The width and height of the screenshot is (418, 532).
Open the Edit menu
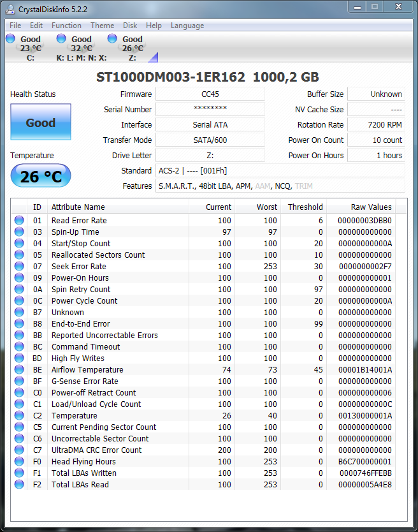pos(36,26)
